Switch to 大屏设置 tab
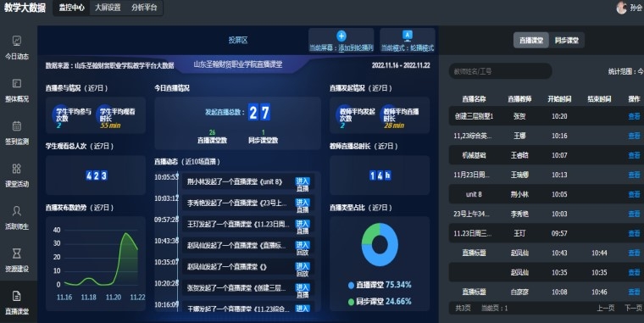Viewport: 644px width, 323px height. click(x=108, y=8)
